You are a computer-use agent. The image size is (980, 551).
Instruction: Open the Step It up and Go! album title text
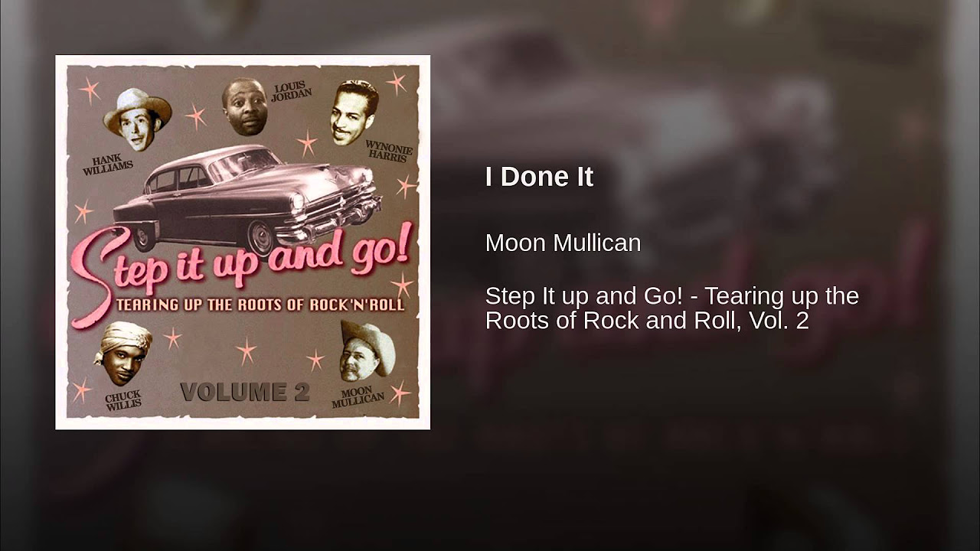pyautogui.click(x=671, y=308)
